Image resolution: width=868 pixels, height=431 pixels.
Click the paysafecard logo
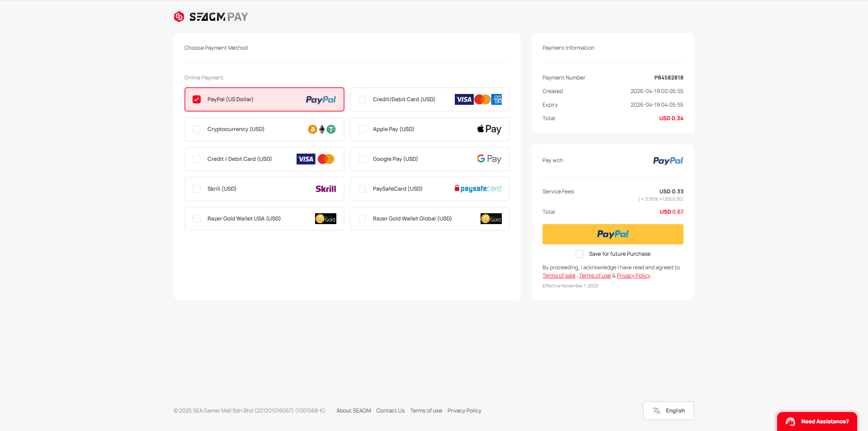point(478,188)
